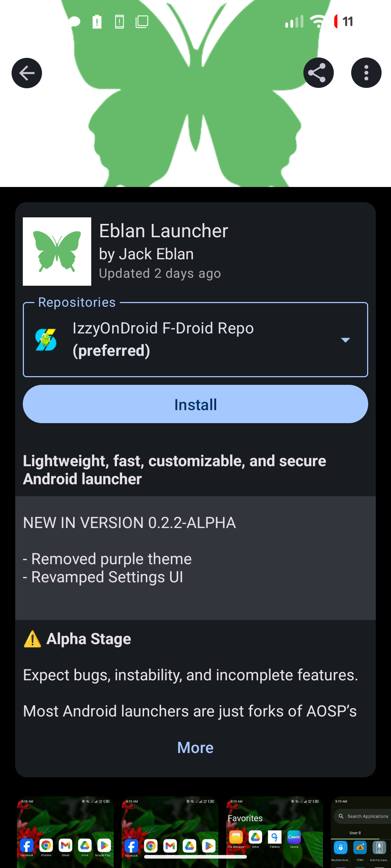Image resolution: width=391 pixels, height=868 pixels.
Task: Open the second screenshot thumbnail
Action: click(170, 832)
